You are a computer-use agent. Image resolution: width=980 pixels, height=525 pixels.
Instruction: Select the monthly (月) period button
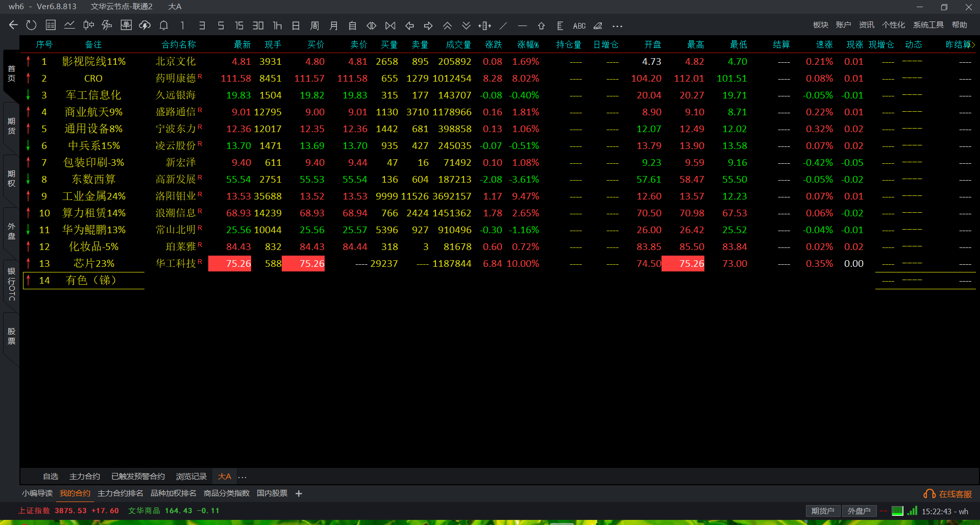pyautogui.click(x=334, y=26)
